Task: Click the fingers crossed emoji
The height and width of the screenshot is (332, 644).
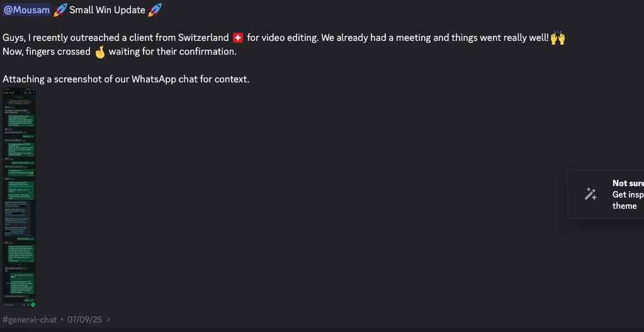Action: 99,52
